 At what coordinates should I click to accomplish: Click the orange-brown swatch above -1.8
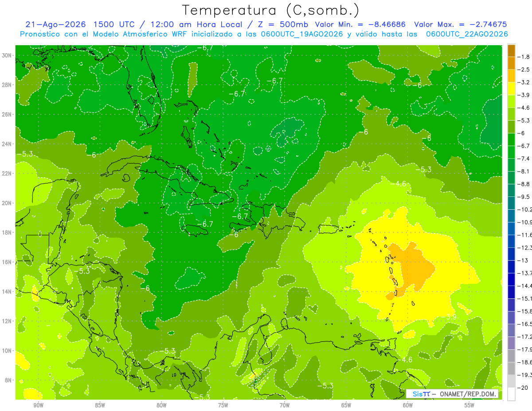(x=511, y=51)
